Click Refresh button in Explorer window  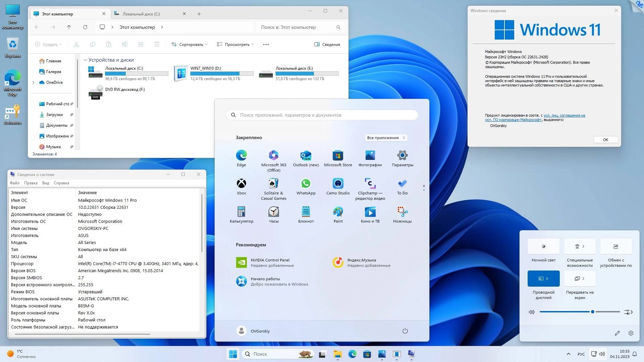(85, 27)
